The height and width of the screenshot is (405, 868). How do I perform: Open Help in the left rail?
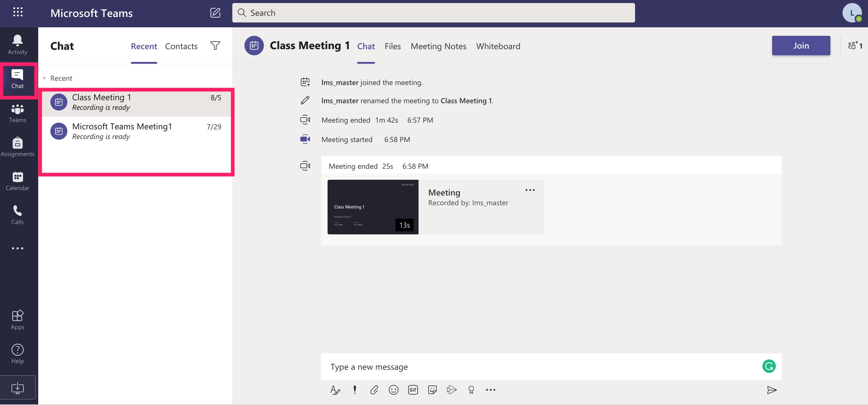tap(18, 354)
